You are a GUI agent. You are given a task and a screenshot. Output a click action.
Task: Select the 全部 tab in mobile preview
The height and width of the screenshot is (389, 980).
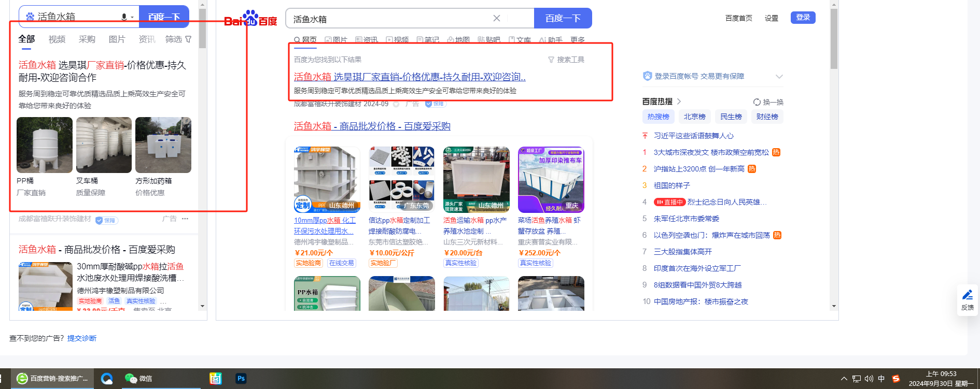coord(26,39)
